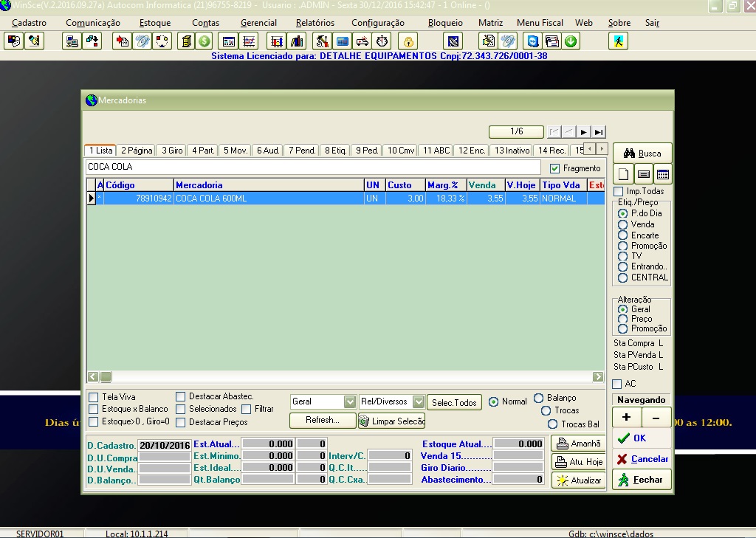This screenshot has width=756, height=538.
Task: Choose Preço under Alteração
Action: coord(623,319)
